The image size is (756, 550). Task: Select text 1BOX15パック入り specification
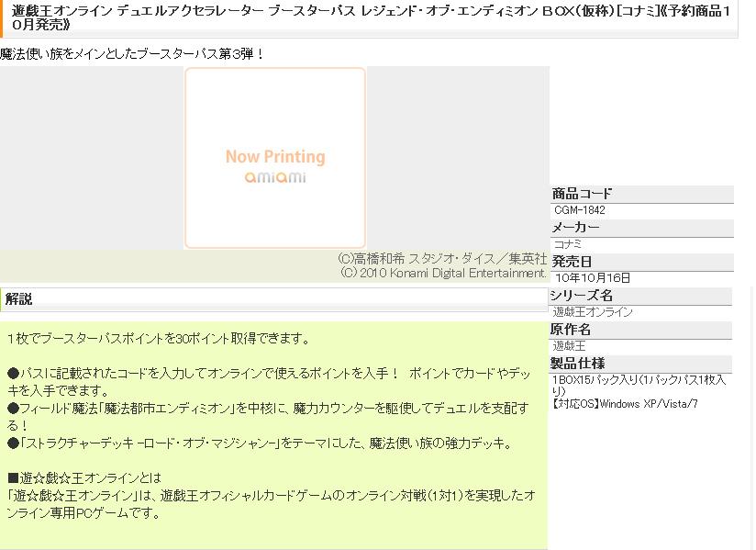click(x=639, y=386)
